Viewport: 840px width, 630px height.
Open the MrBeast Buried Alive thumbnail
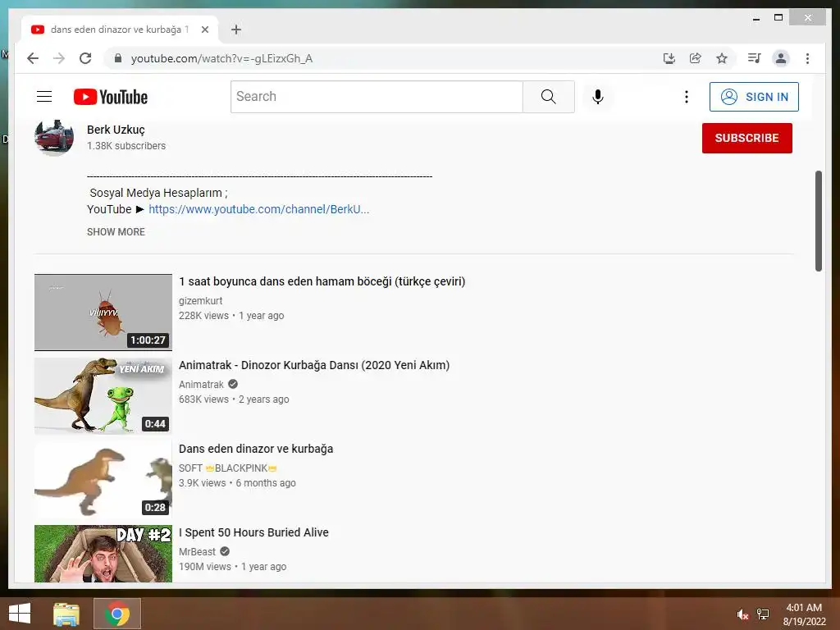click(x=103, y=554)
